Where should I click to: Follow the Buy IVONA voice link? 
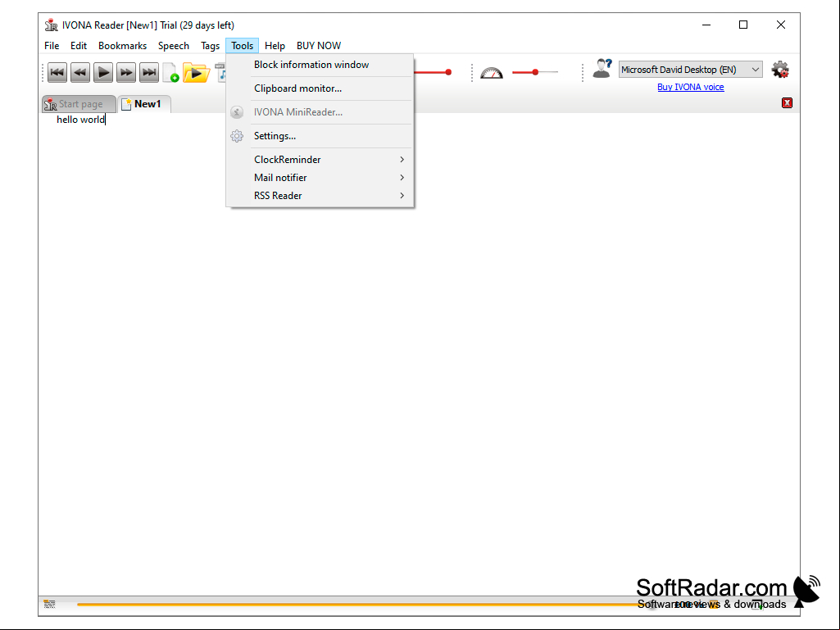click(691, 87)
